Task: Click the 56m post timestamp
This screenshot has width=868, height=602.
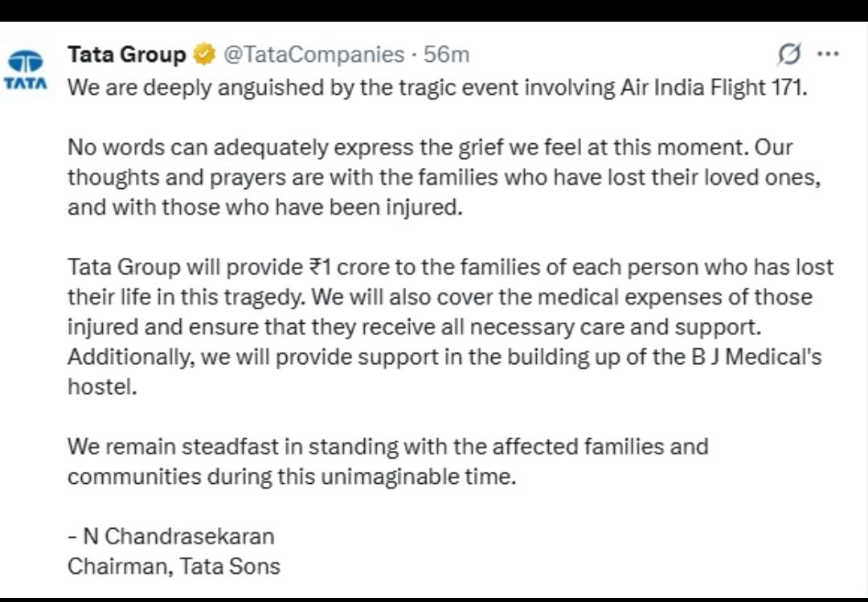Action: coord(447,55)
